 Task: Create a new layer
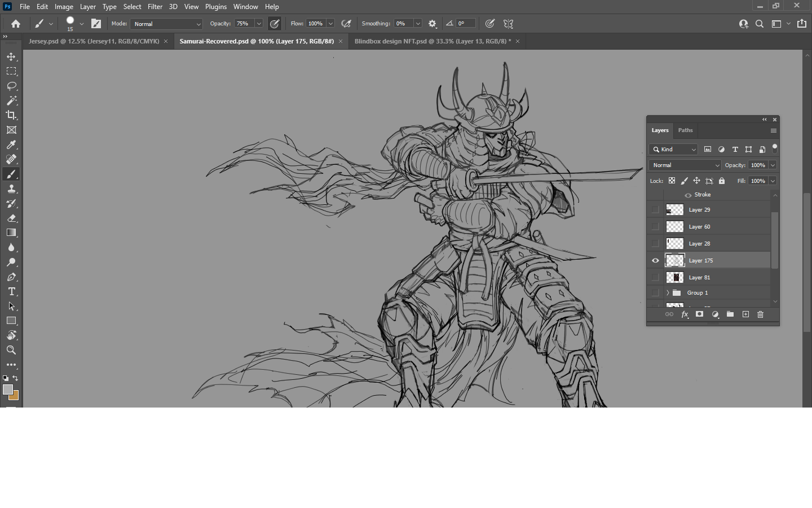point(745,314)
